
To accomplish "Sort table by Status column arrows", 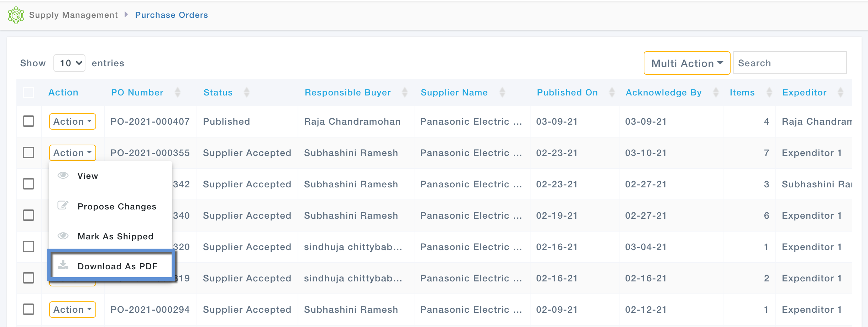I will [247, 93].
